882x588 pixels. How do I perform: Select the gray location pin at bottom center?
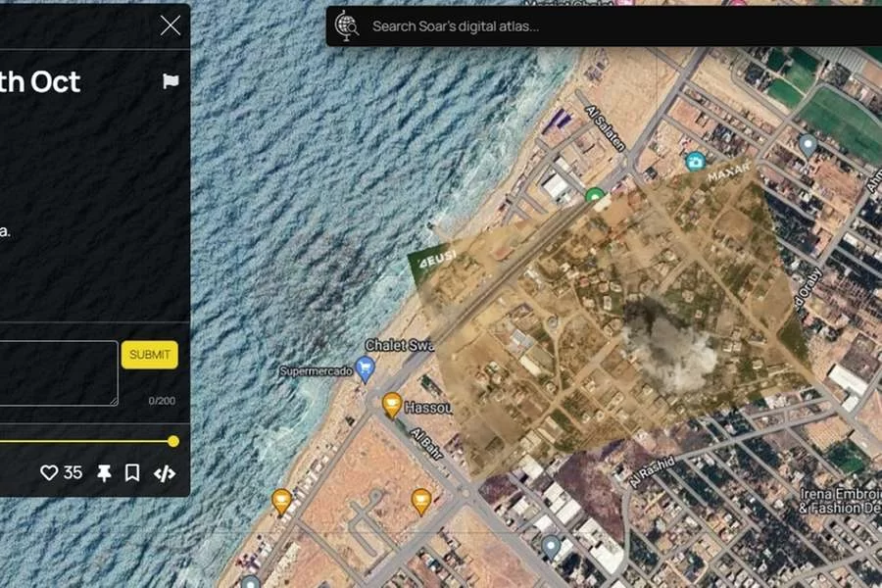pyautogui.click(x=552, y=546)
